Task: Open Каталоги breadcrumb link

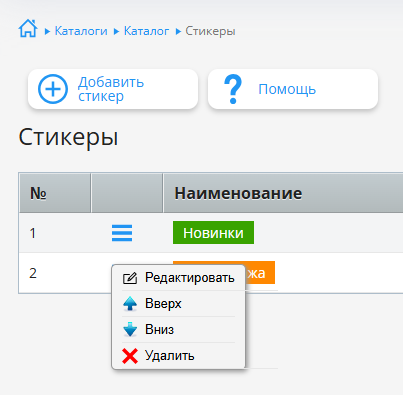Action: [81, 31]
